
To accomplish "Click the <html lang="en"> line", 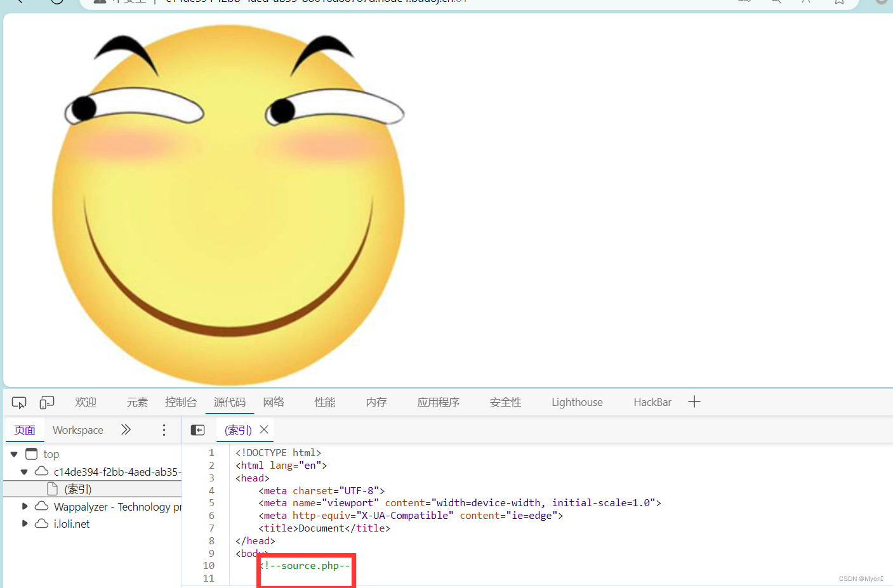I will (281, 466).
